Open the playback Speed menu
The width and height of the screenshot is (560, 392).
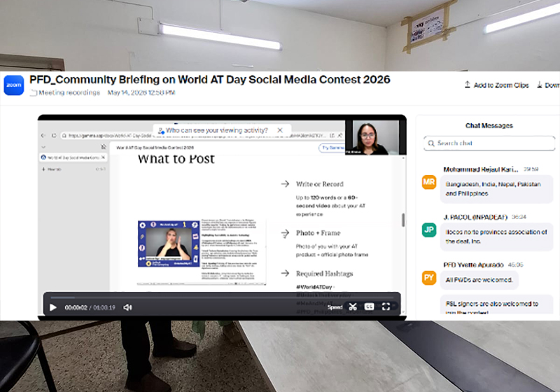335,307
